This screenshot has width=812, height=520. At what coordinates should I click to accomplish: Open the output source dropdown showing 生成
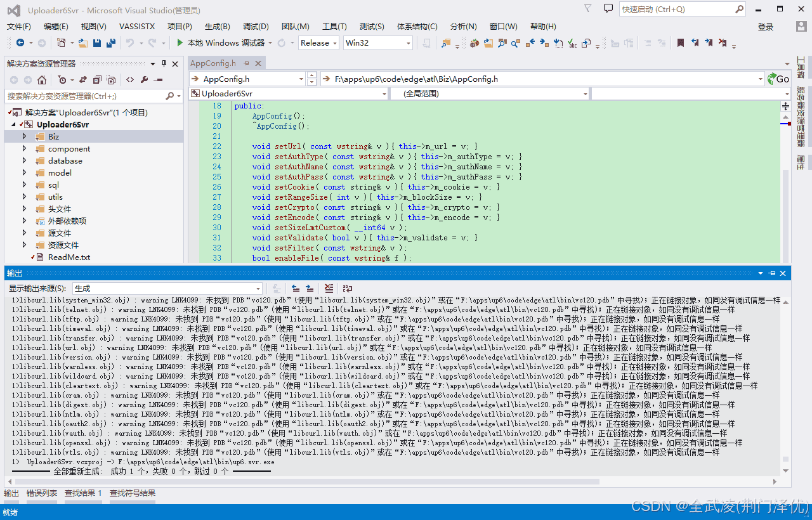click(167, 289)
